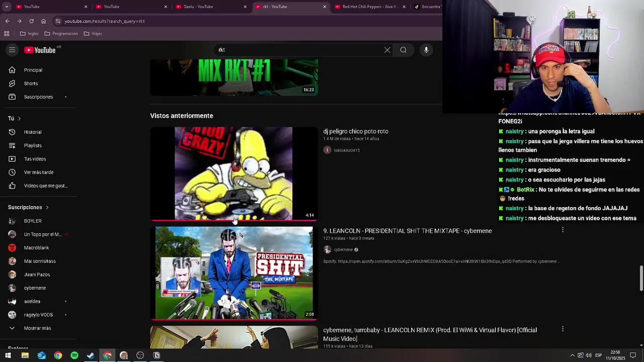Screen dimensions: 644x362
Task: Click the magnifier search button
Action: pos(404,50)
